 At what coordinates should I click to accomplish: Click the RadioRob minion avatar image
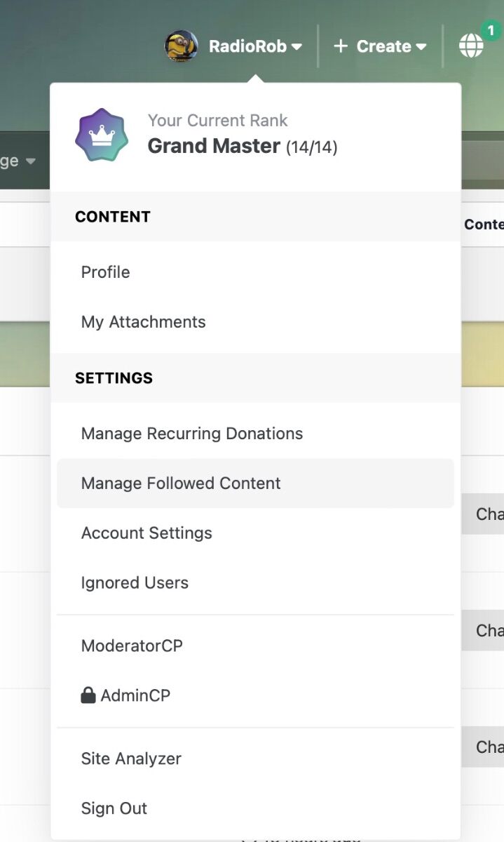point(181,46)
